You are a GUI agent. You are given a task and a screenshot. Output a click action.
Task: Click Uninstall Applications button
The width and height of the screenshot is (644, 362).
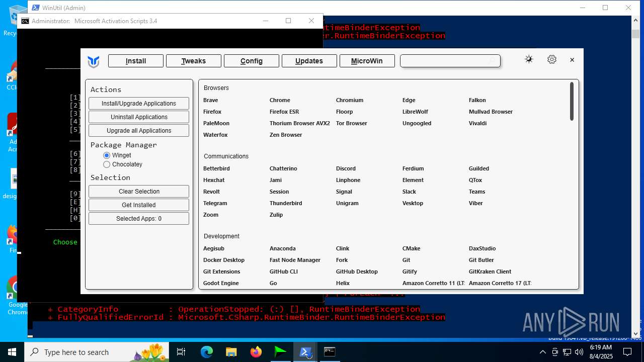(x=139, y=117)
